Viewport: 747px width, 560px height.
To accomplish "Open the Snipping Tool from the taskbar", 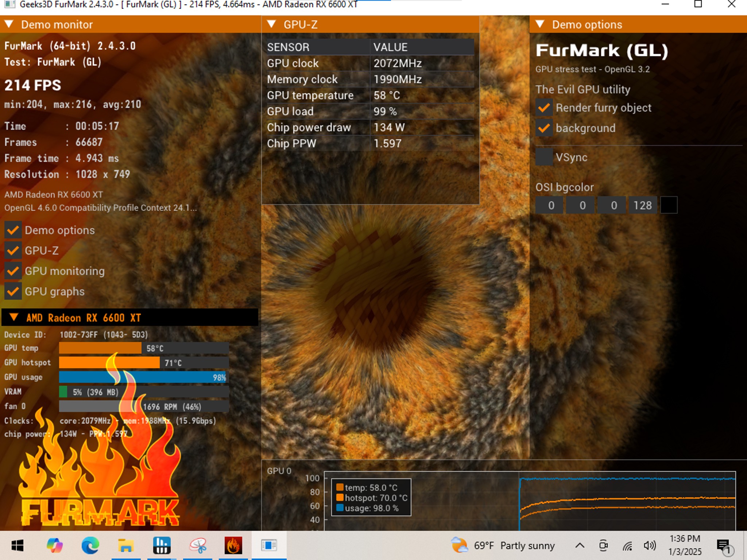I will tap(197, 545).
